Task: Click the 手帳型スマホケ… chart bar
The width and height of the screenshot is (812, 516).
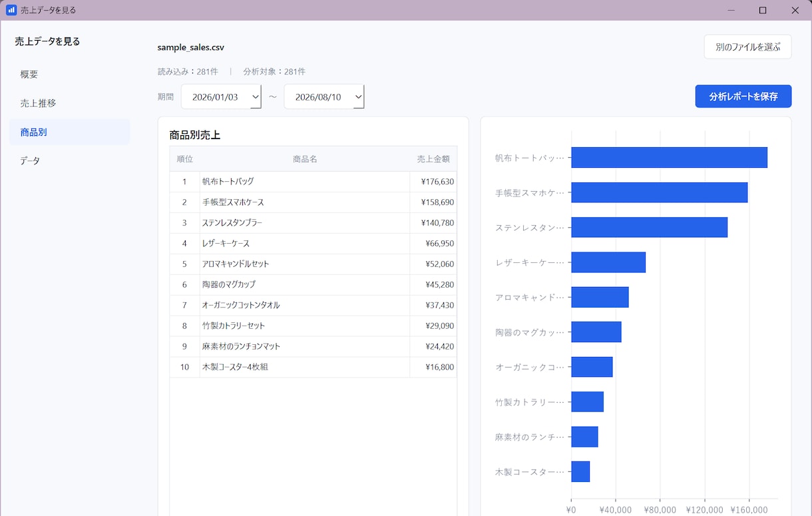Action: (x=659, y=192)
